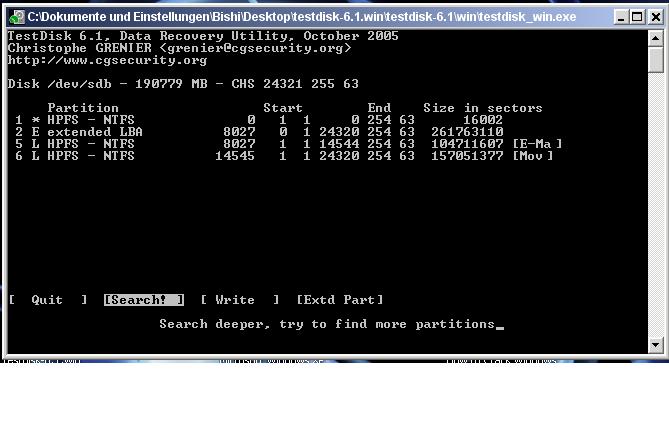Close the testdisk_win.exe window

(x=655, y=17)
